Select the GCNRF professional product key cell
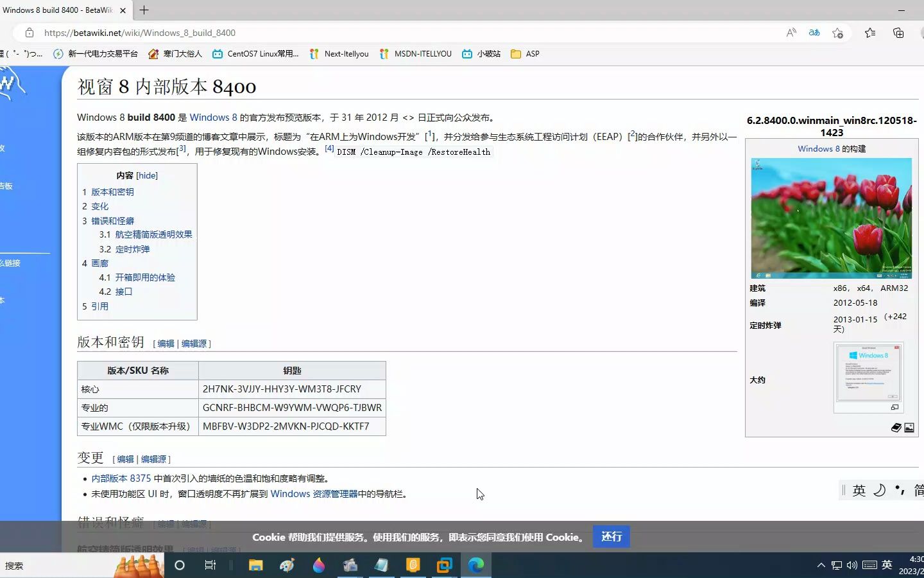This screenshot has width=924, height=578. click(292, 408)
